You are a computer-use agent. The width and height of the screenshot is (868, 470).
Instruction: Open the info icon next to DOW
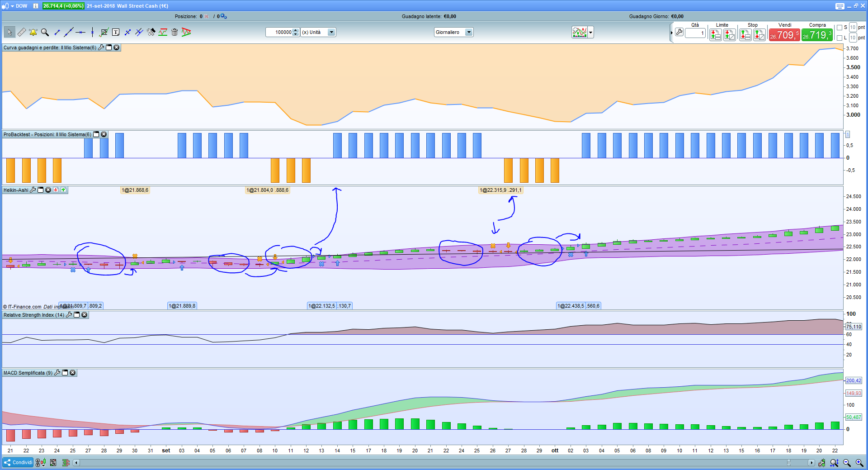[36, 6]
